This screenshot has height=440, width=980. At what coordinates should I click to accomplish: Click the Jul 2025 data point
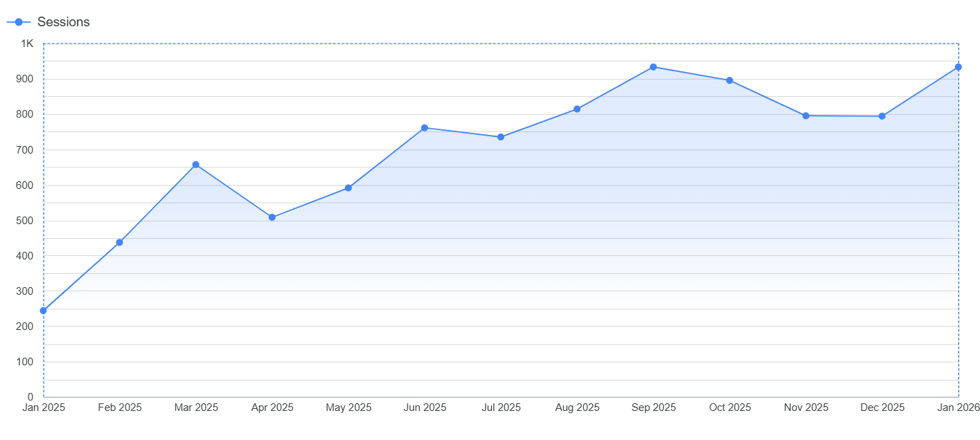pyautogui.click(x=501, y=137)
